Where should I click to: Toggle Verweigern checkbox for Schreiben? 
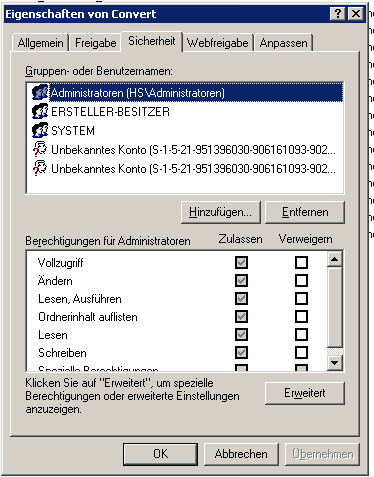[x=301, y=352]
